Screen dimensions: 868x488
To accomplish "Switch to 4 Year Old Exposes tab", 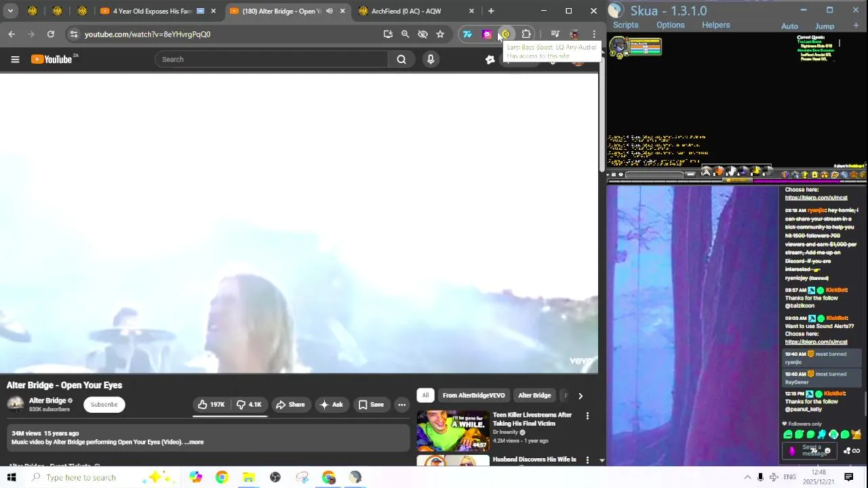I will [153, 11].
